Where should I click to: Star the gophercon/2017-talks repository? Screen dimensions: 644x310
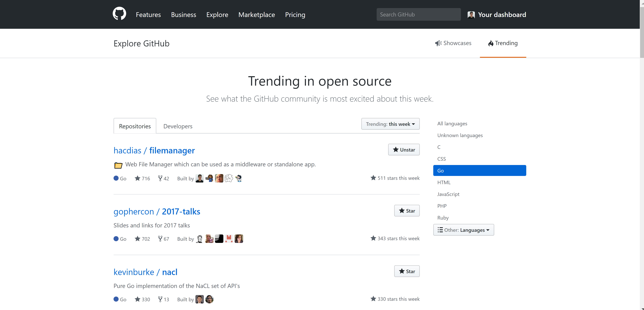coord(407,211)
